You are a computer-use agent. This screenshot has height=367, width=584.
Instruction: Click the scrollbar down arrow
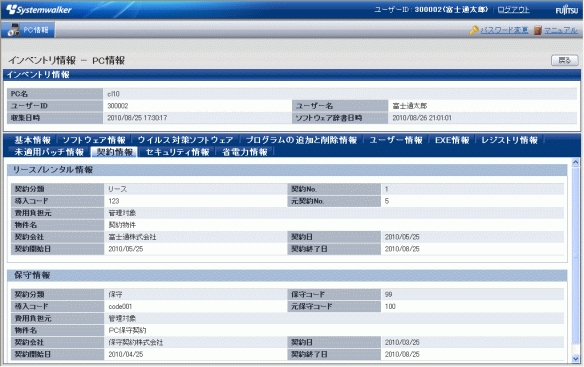pyautogui.click(x=575, y=359)
